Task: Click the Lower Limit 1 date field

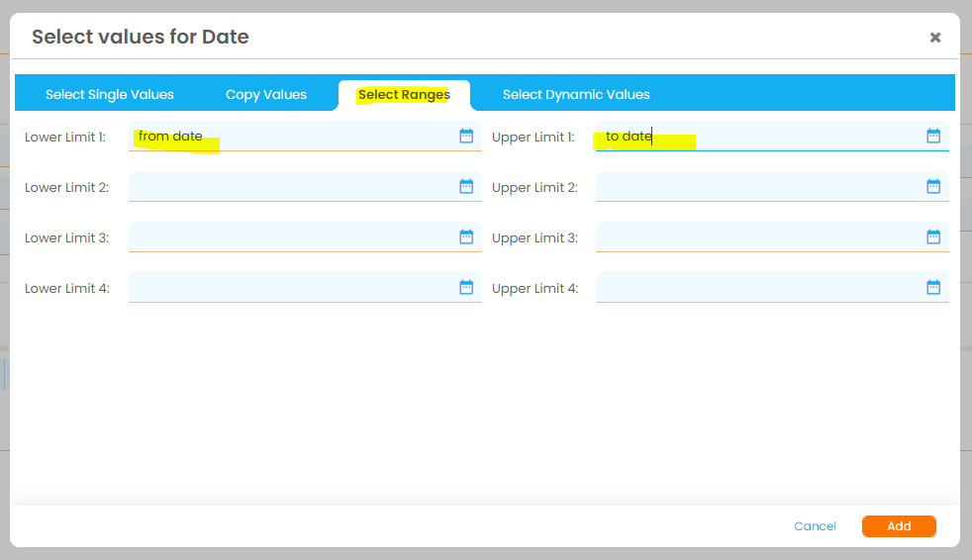Action: (x=305, y=137)
